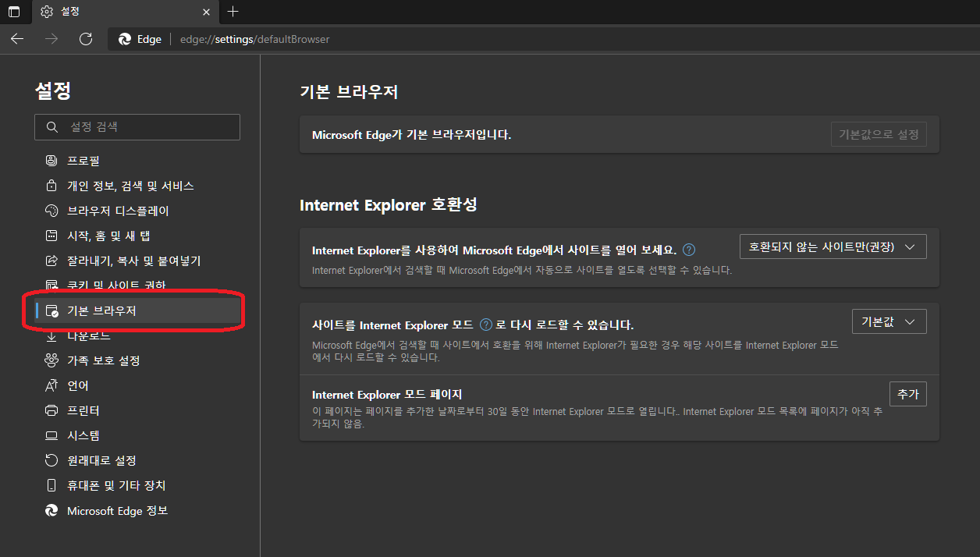Click the 프린터 icon in sidebar
Viewport: 980px width, 557px height.
51,410
